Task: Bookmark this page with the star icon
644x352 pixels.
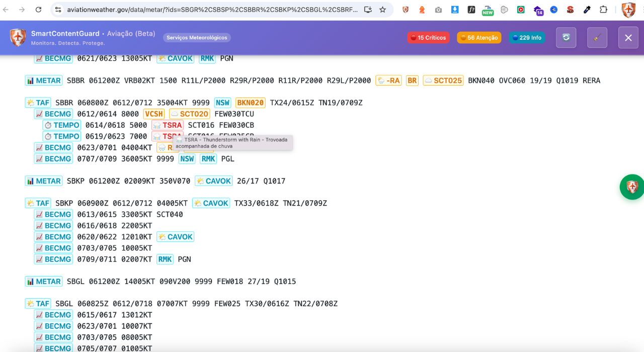Action: click(x=382, y=10)
